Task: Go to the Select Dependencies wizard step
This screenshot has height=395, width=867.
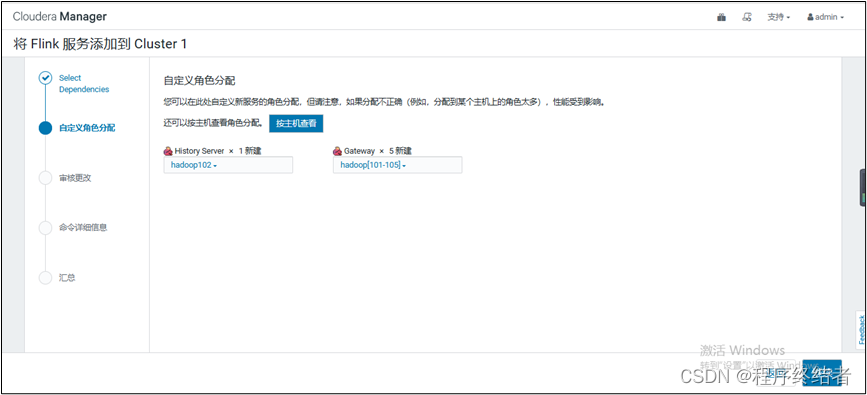Action: click(x=84, y=84)
